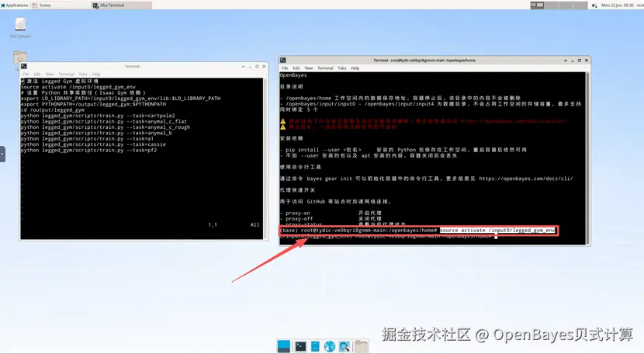
Task: Click the '--task=a1' line in left terminal
Action: click(x=88, y=138)
